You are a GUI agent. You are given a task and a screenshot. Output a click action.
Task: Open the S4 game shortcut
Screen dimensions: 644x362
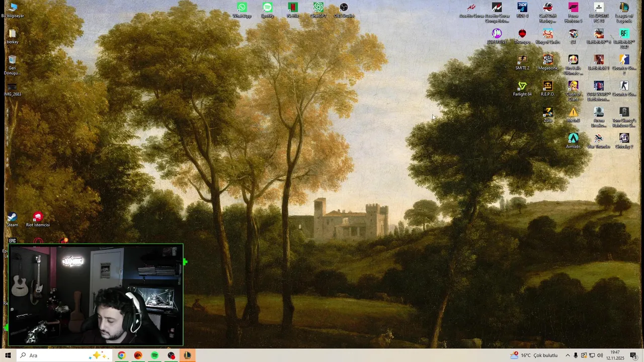pyautogui.click(x=573, y=36)
